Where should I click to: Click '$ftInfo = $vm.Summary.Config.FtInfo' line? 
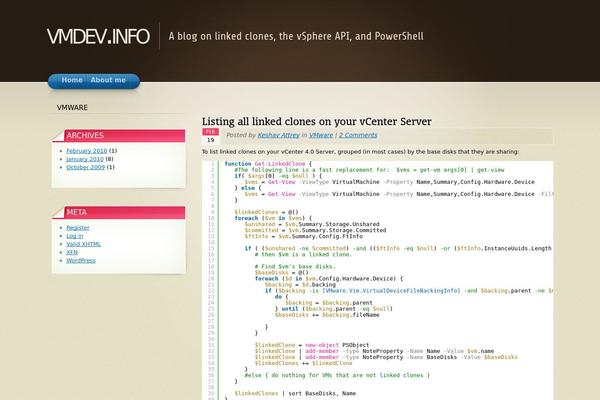tap(303, 237)
